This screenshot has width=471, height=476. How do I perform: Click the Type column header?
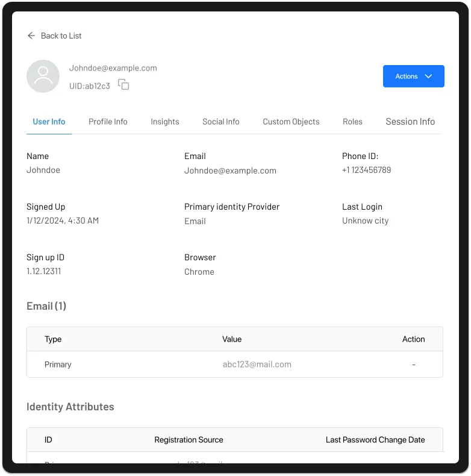[53, 339]
